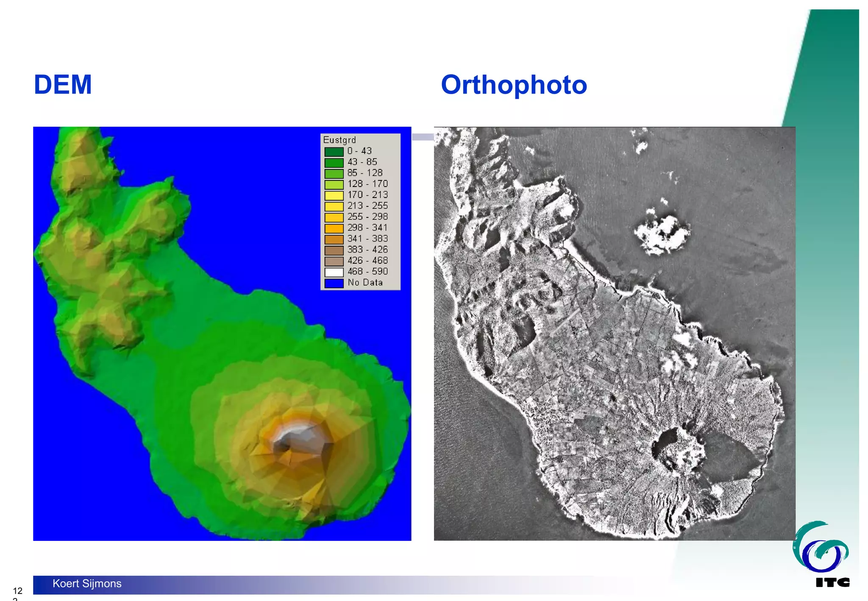Click the 255 - 298 legend swatch
This screenshot has height=601, width=868.
(334, 217)
